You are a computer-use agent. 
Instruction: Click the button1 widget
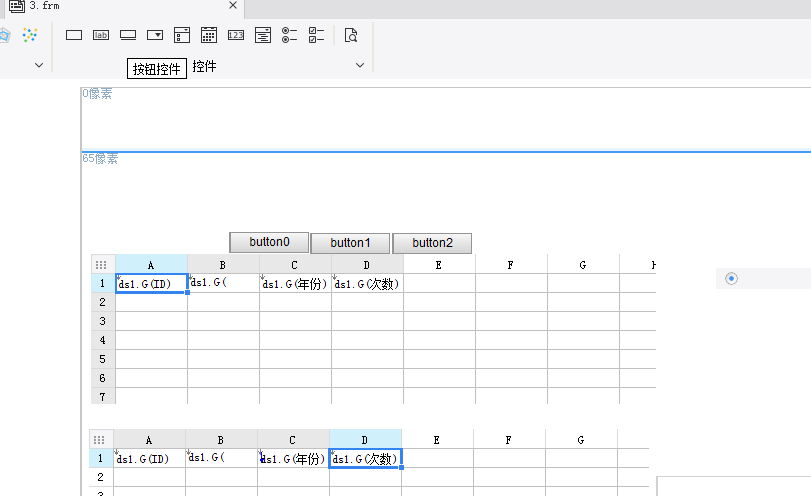tap(350, 243)
